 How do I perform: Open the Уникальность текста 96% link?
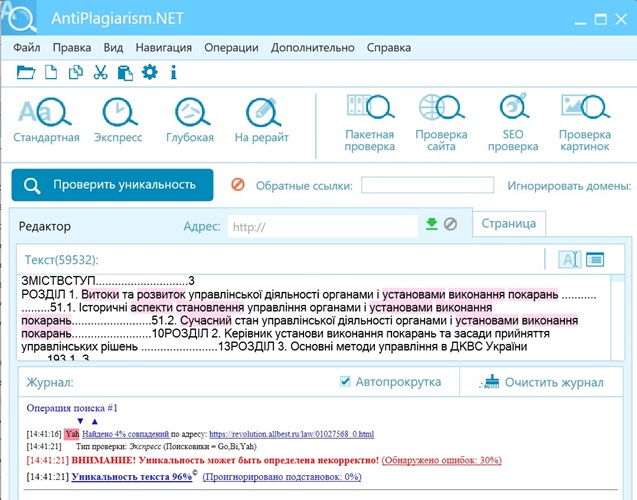pyautogui.click(x=132, y=476)
